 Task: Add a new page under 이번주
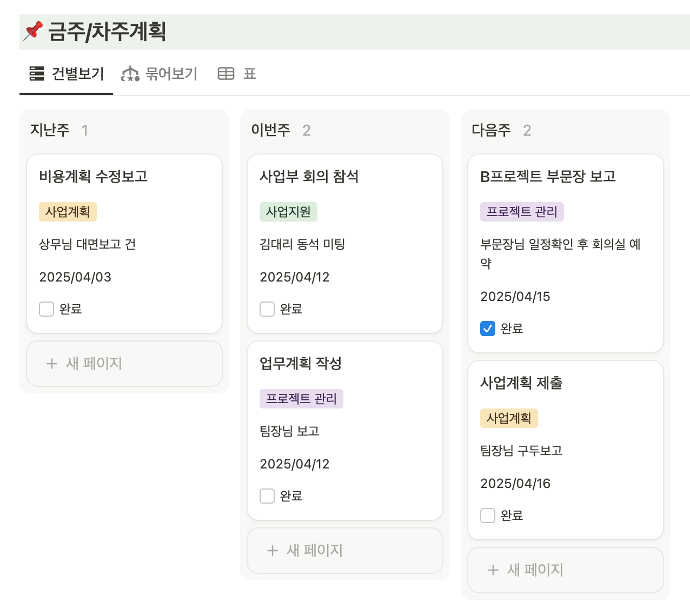345,551
